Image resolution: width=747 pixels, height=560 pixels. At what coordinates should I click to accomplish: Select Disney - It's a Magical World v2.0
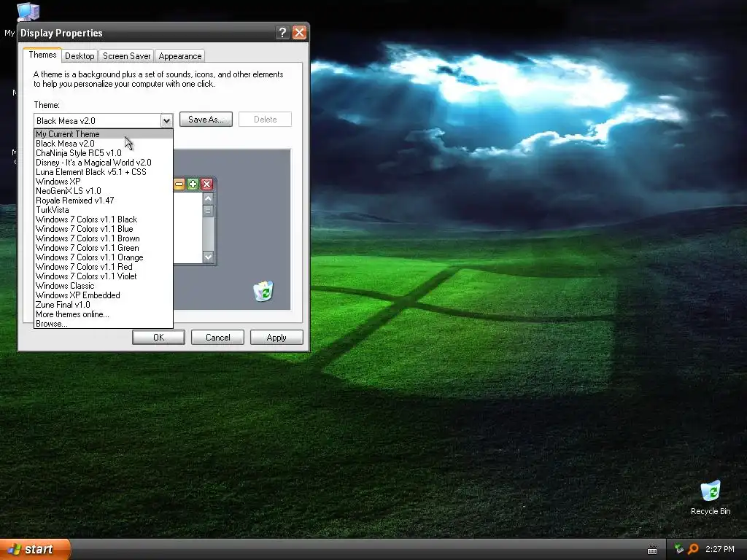[x=104, y=163]
